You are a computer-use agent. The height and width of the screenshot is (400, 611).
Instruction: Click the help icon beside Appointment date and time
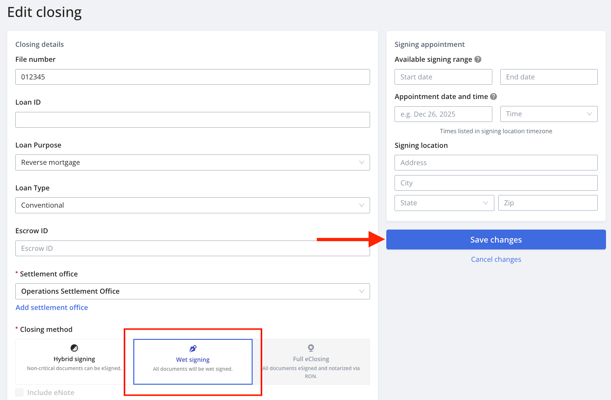tap(494, 97)
